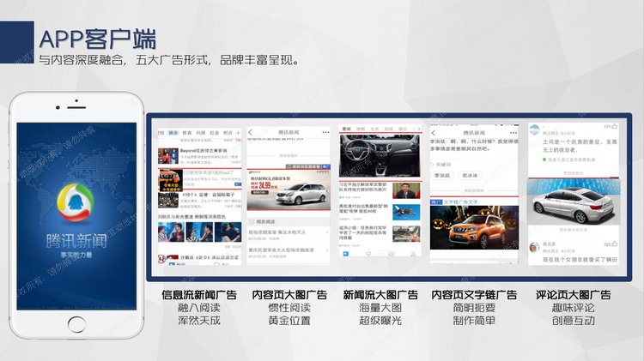This screenshot has height=361, width=644.
Task: Click the Xi Jinping news thumbnail
Action: 406,190
